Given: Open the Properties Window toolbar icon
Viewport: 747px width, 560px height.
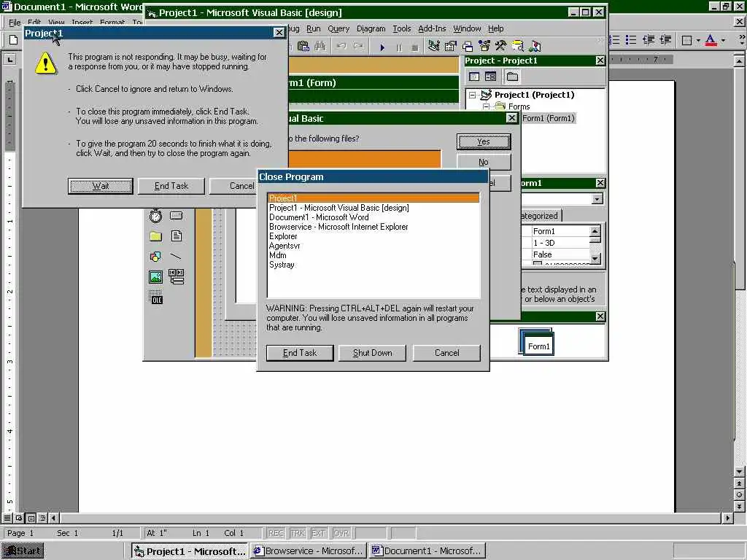Looking at the screenshot, I should [450, 46].
